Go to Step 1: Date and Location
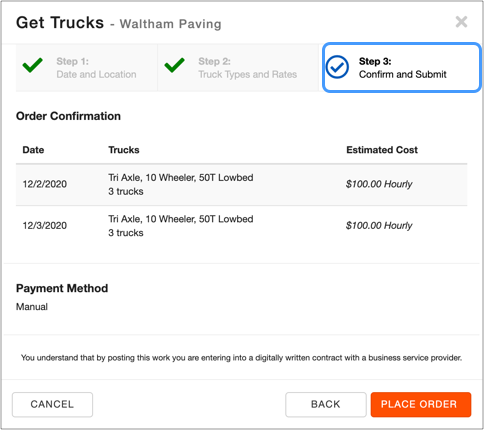Image resolution: width=484 pixels, height=430 pixels. [87, 68]
